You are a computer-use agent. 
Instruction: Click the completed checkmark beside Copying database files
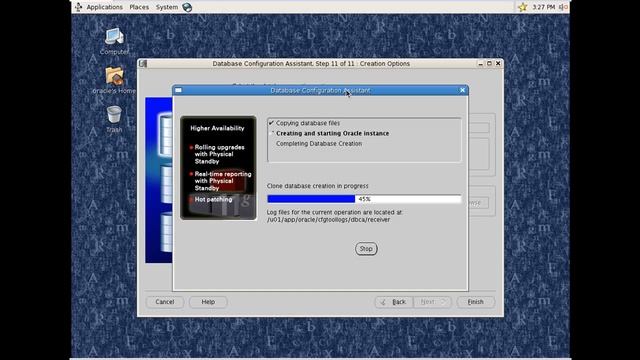(271, 123)
